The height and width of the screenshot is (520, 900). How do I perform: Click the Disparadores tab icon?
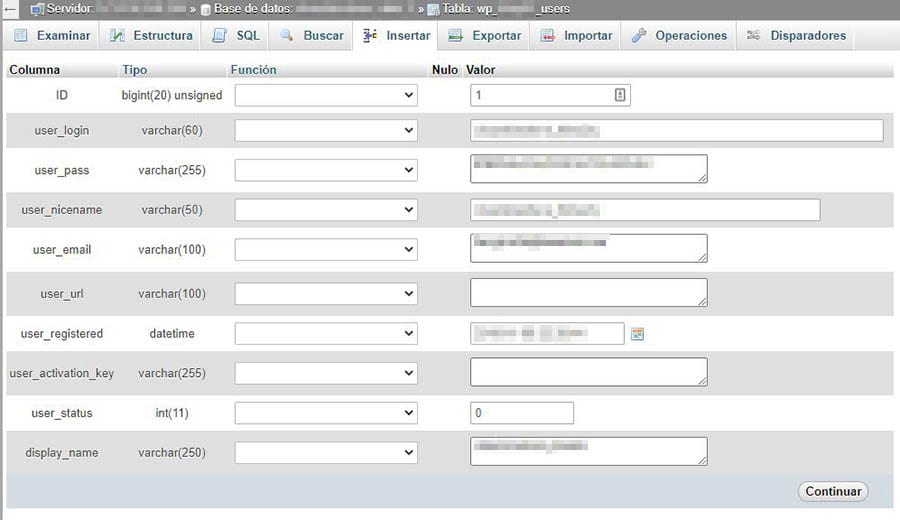[754, 36]
